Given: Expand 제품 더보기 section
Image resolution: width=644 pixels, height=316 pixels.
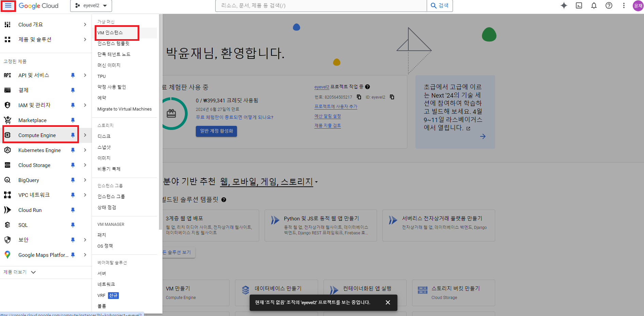Looking at the screenshot, I should (20, 272).
